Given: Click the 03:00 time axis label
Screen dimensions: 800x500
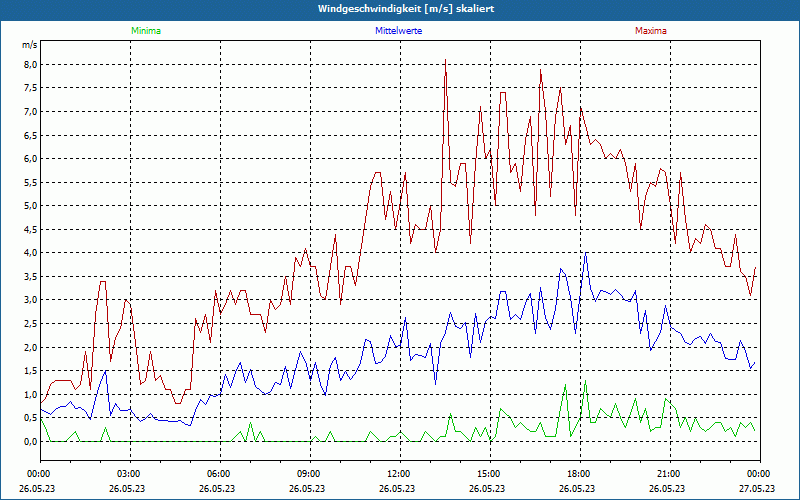Looking at the screenshot, I should point(130,474).
